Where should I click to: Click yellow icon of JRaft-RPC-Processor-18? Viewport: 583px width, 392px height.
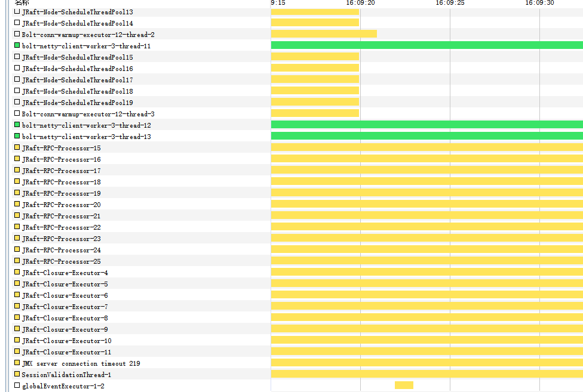pos(17,181)
